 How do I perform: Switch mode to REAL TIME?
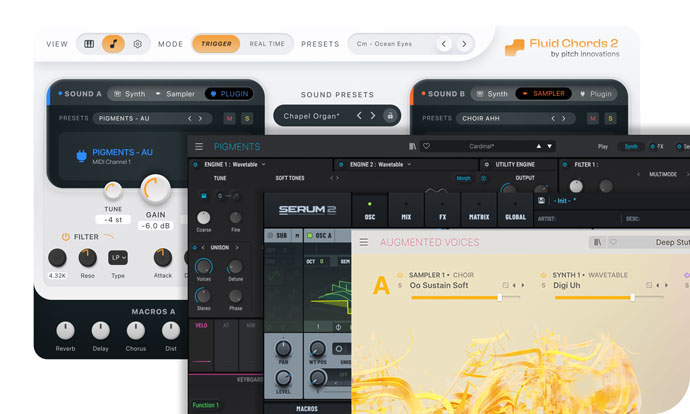267,44
